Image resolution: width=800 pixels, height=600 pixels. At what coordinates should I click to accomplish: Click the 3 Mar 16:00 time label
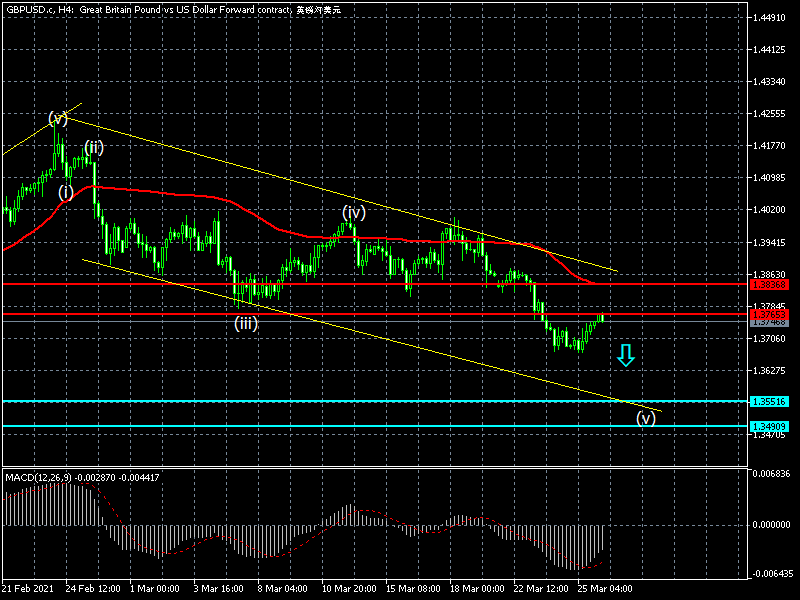[x=218, y=588]
